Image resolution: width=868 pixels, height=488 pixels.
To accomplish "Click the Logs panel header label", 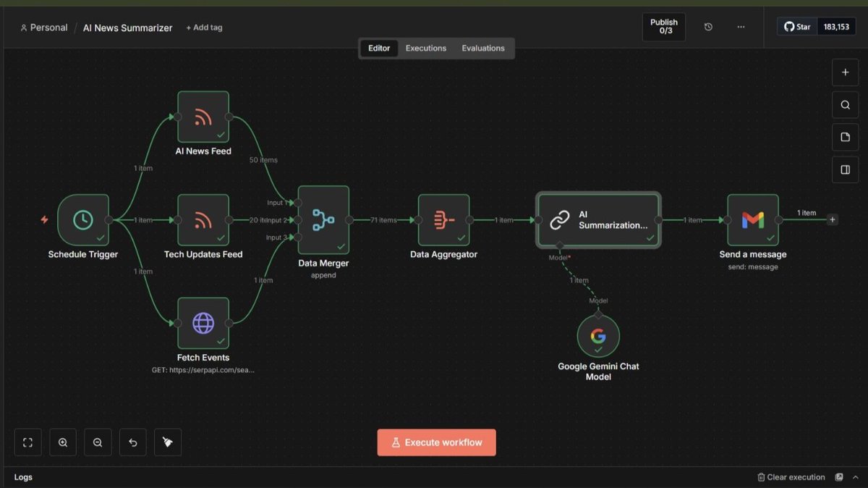I will tap(23, 477).
